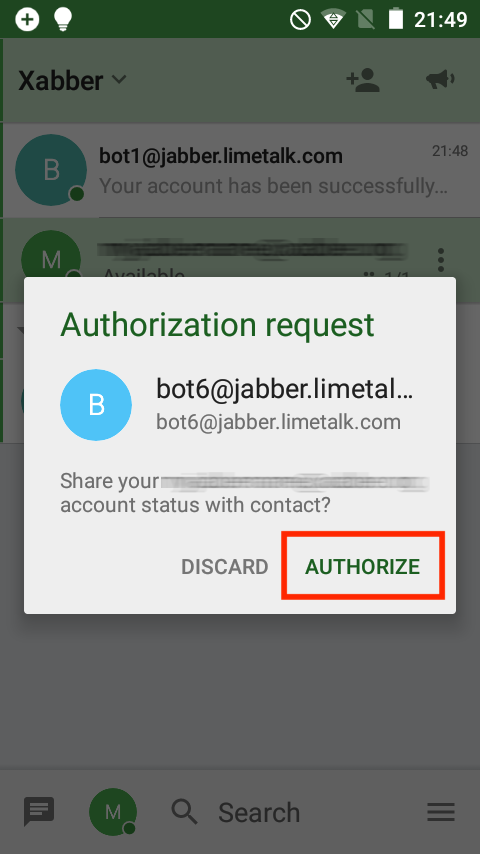Tap the bot6@jabber.limetalk.com contact name
This screenshot has width=480, height=854.
(284, 389)
